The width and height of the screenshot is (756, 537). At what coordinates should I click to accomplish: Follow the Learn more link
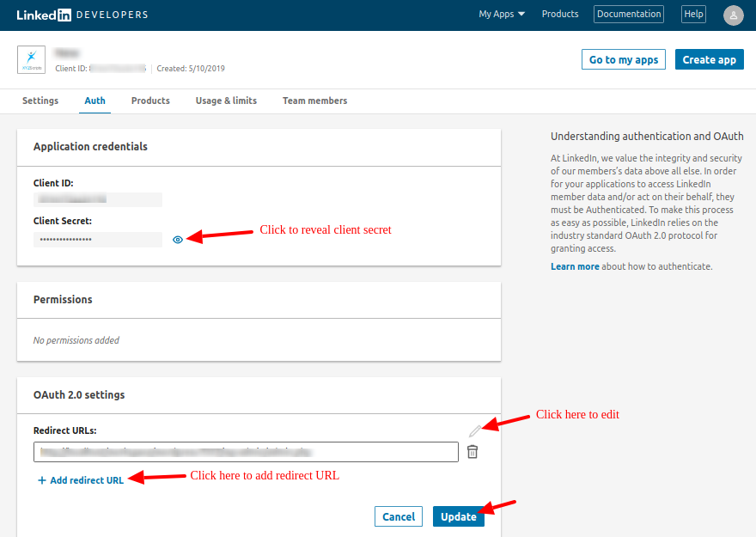click(x=575, y=266)
